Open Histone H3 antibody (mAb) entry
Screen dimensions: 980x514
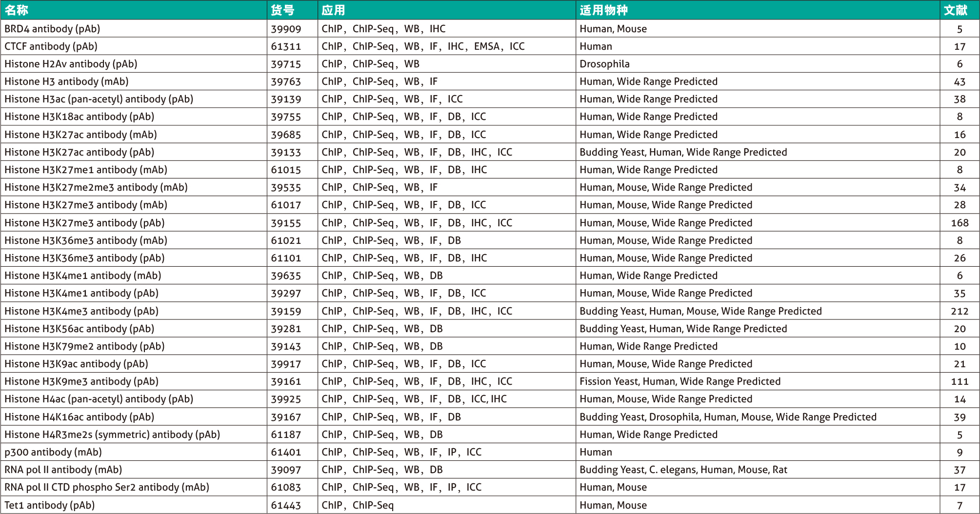pos(66,82)
